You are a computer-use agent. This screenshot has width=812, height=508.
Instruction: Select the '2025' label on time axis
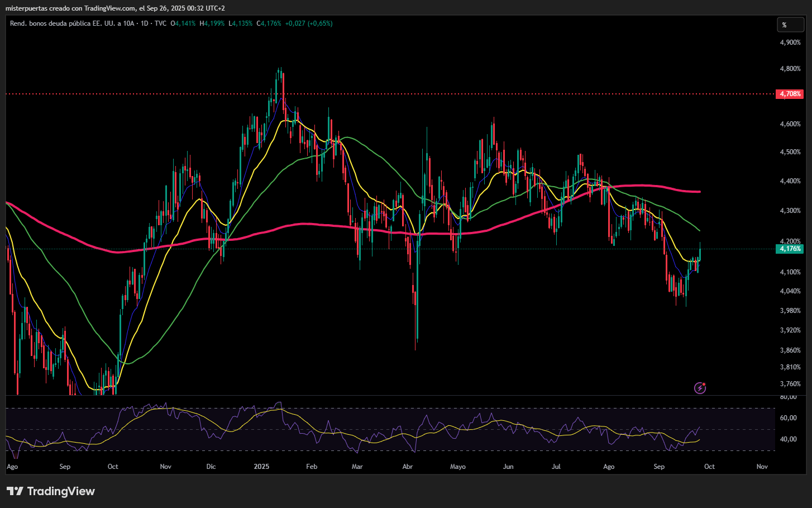[x=261, y=467]
